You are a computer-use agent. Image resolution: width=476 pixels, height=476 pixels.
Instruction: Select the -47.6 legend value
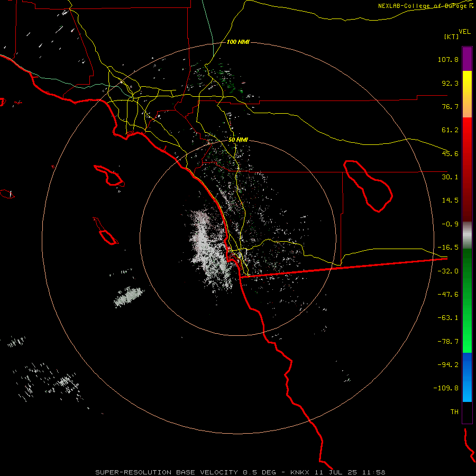click(x=448, y=294)
